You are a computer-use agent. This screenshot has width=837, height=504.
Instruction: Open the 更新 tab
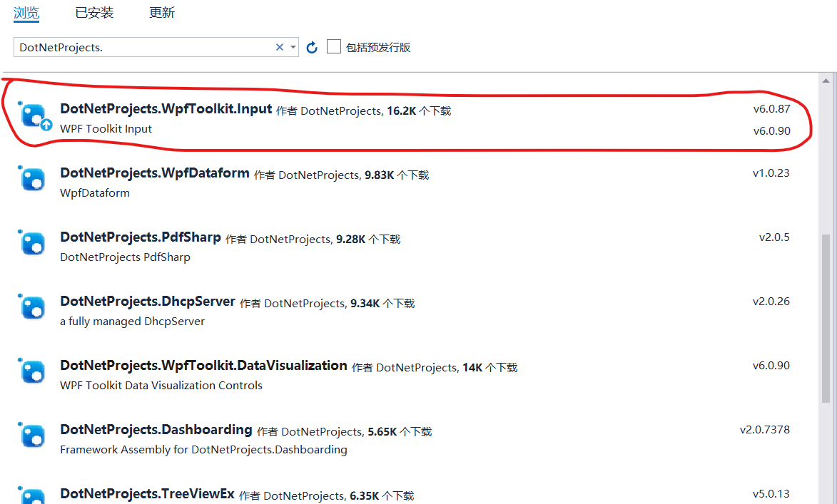[162, 12]
